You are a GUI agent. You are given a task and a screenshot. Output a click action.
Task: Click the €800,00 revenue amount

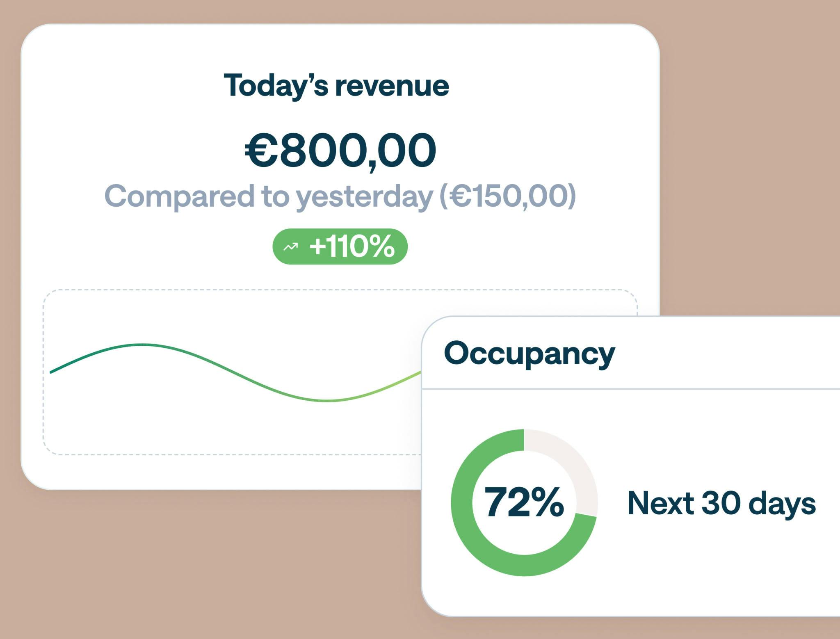point(340,151)
